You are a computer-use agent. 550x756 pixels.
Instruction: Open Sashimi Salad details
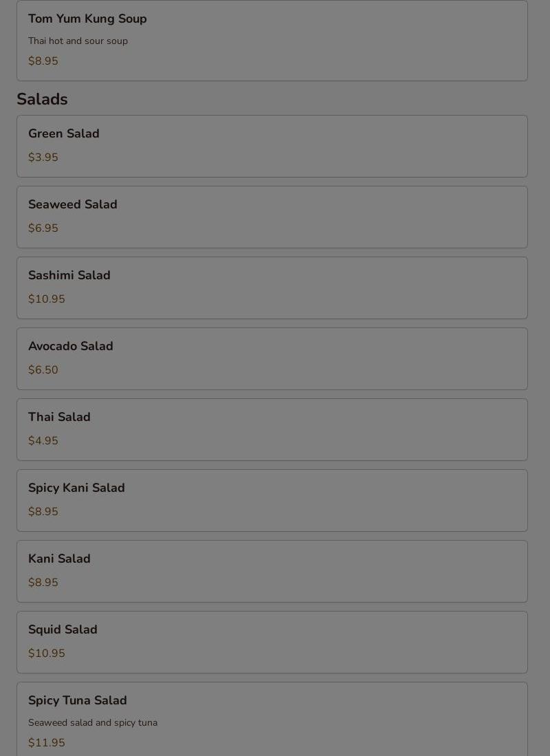pos(272,288)
